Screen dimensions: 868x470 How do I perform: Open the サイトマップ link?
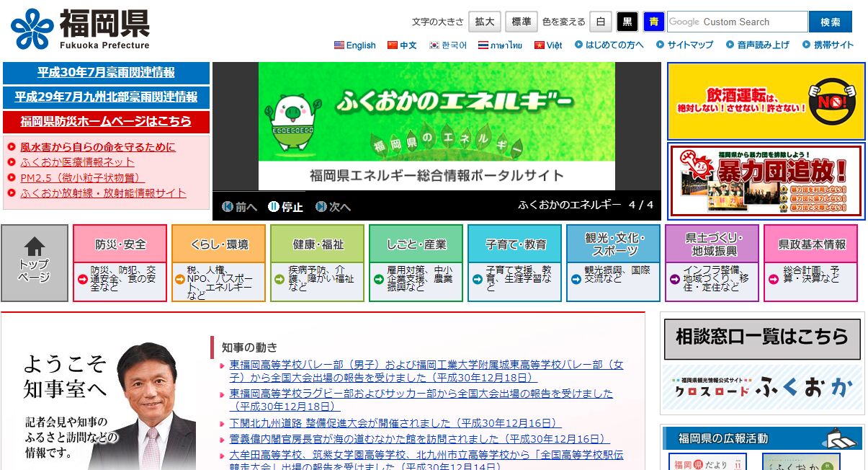click(x=685, y=45)
